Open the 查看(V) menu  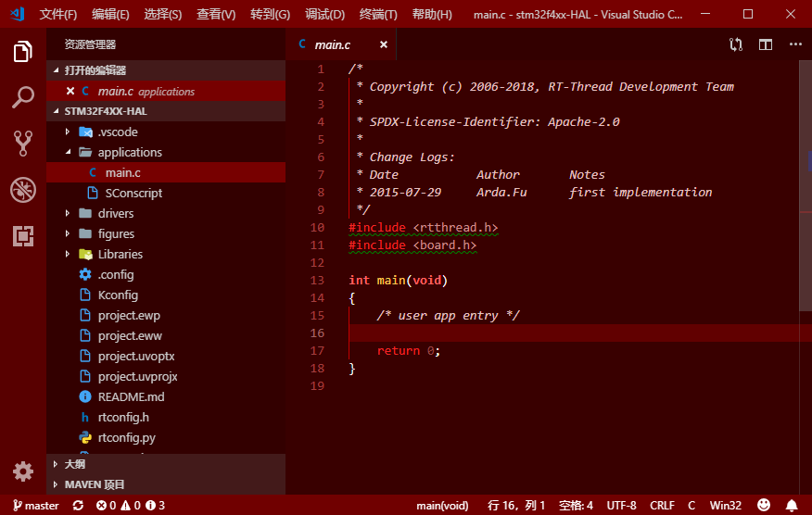(216, 14)
